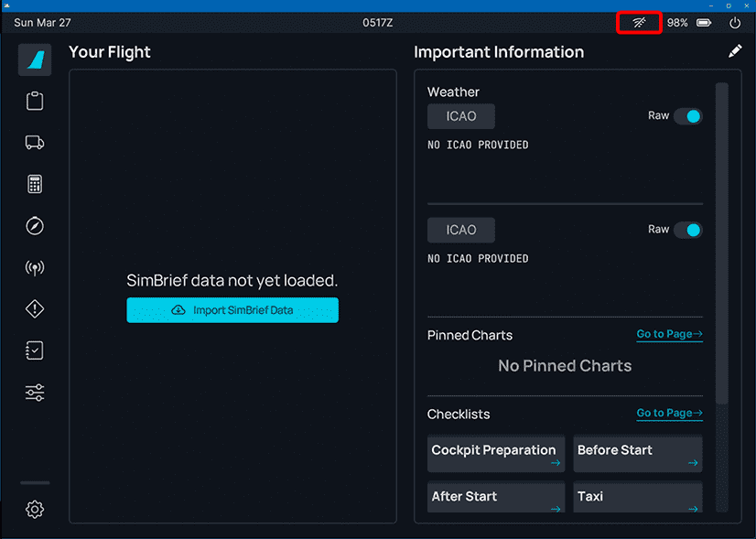Click the pencil edit icon

coord(735,52)
